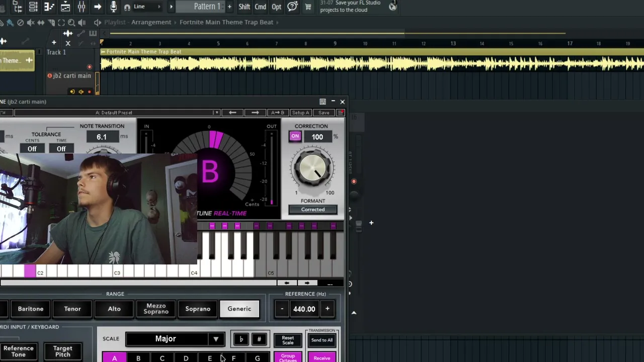The width and height of the screenshot is (644, 362).
Task: Click the Setup A button
Action: click(x=301, y=113)
